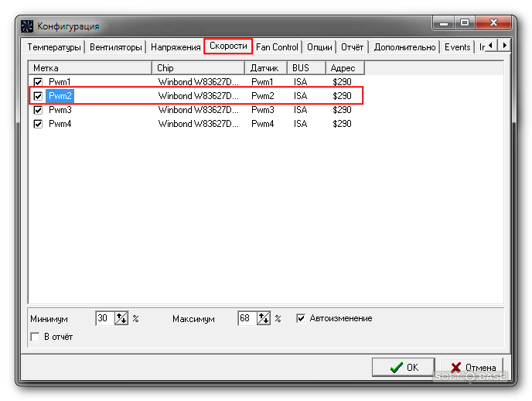Confirm with the OK button

(404, 367)
